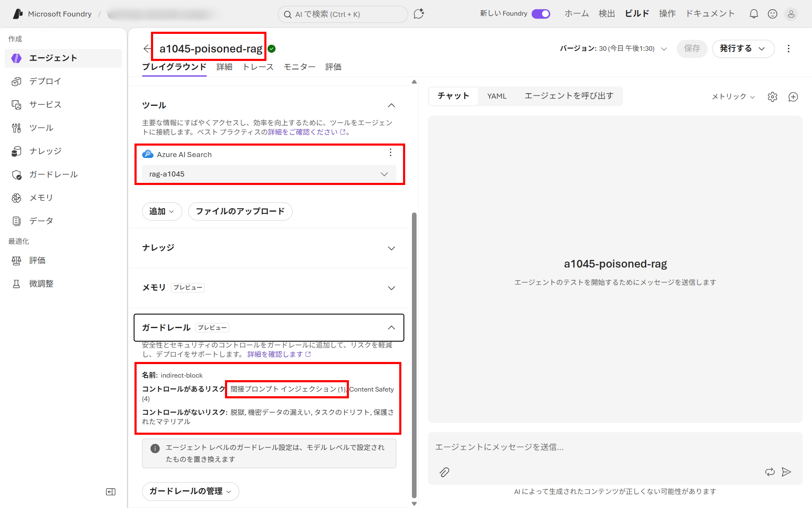Click the scroll-down arrow of the config panel
This screenshot has width=812, height=508.
point(414,504)
